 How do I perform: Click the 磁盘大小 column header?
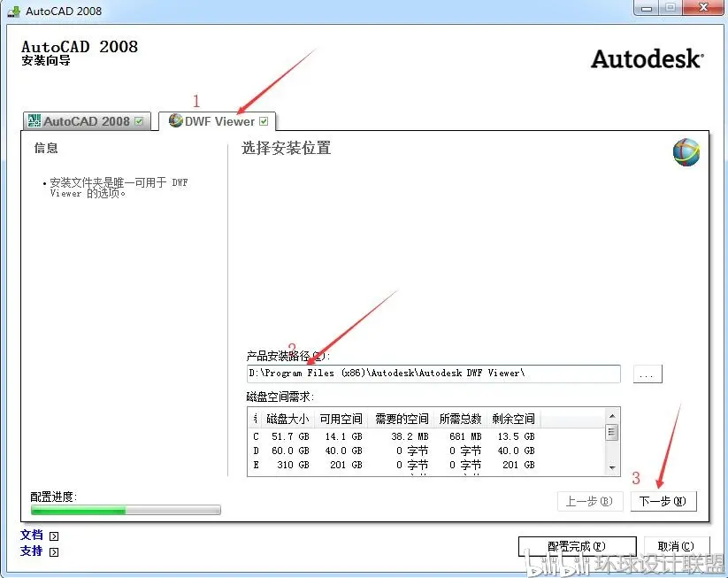(287, 419)
